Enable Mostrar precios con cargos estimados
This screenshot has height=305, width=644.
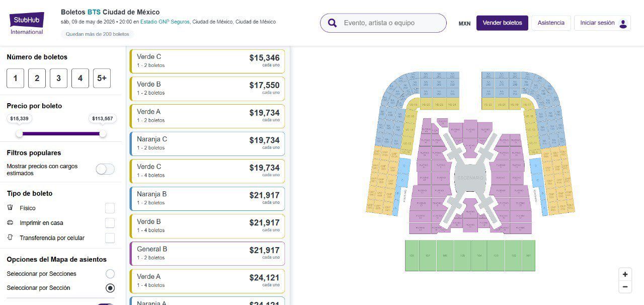105,169
